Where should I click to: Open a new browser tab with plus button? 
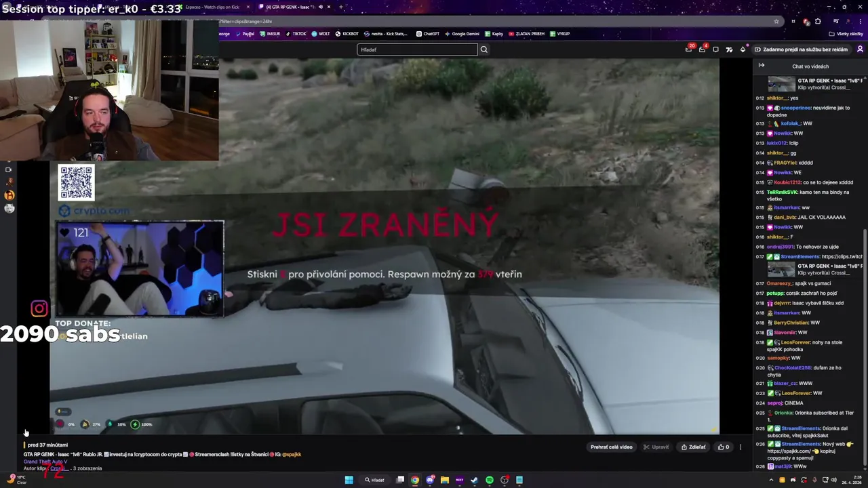341,7
